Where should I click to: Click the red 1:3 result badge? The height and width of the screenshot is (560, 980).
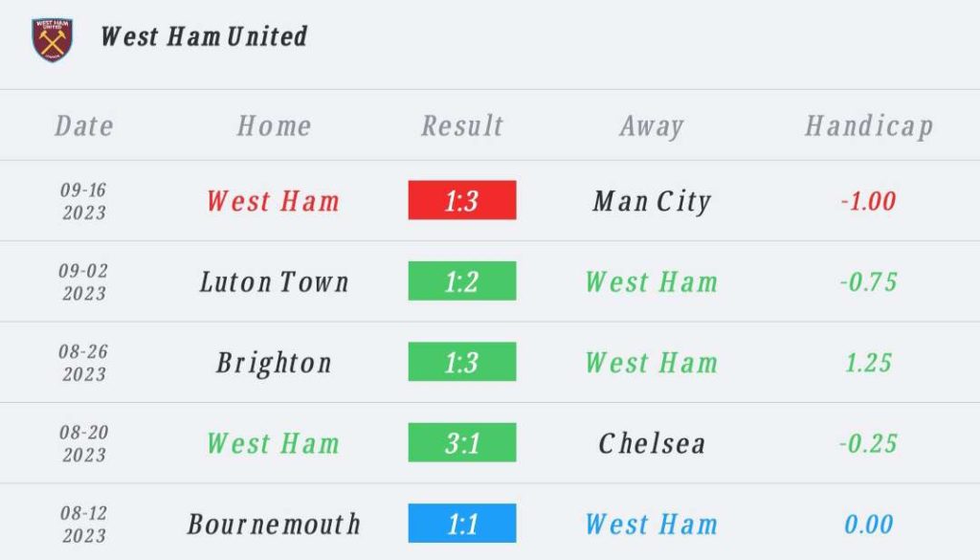(462, 201)
